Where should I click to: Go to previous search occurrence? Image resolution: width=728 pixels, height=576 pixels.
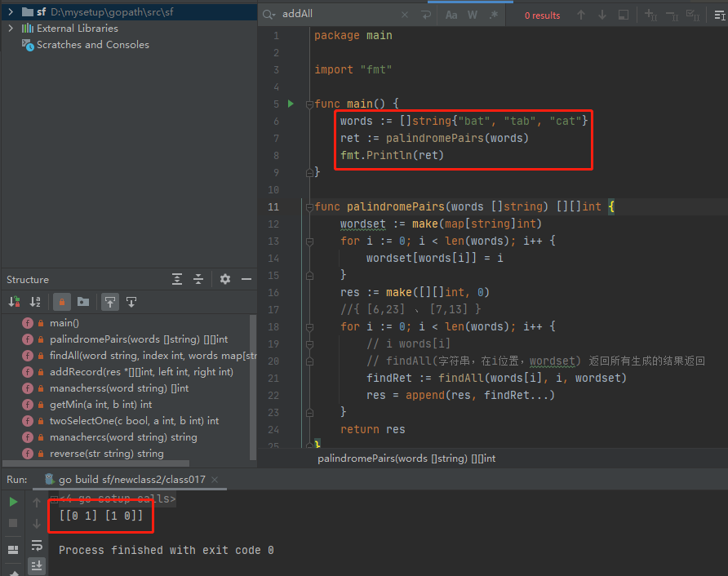581,15
